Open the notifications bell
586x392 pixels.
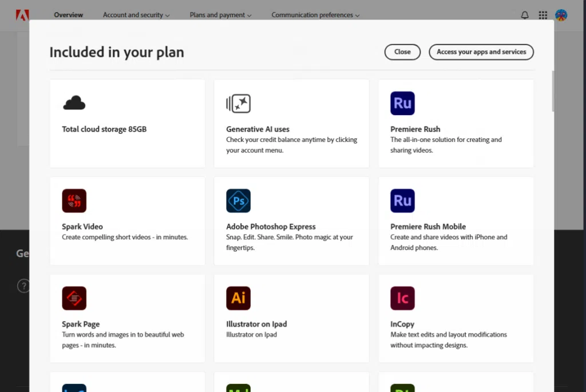[525, 15]
